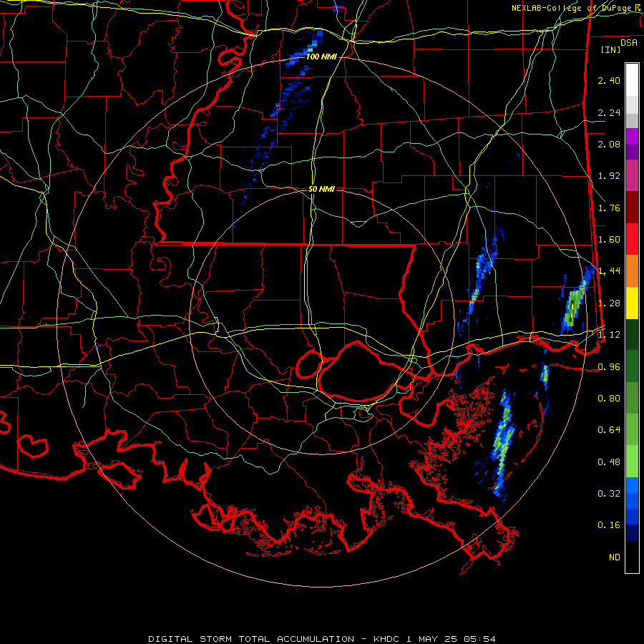The image size is (644, 644).
Task: Select the 1.92 legend value
Action: [x=609, y=176]
